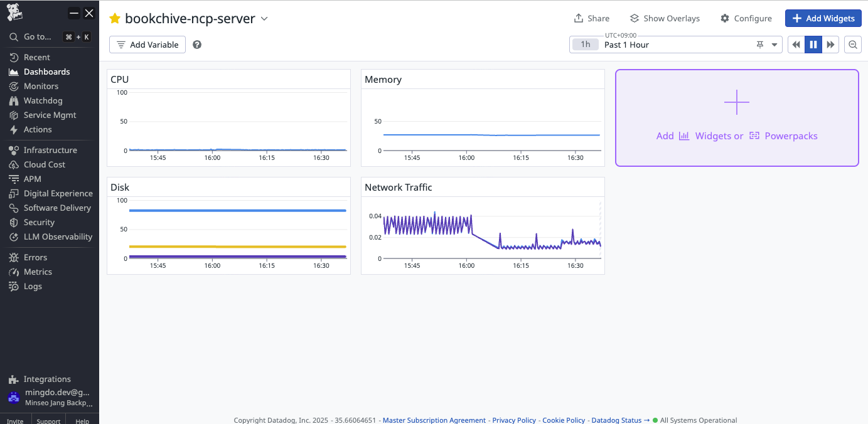Click the Share button
The image size is (868, 424).
(x=592, y=18)
